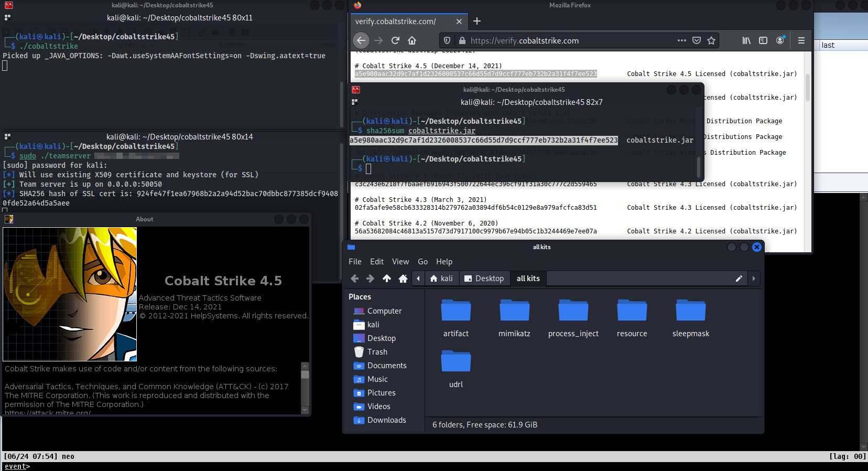Viewport: 868px width, 471px height.
Task: Click terminal split menu icon in top-left terminal
Action: (7, 17)
